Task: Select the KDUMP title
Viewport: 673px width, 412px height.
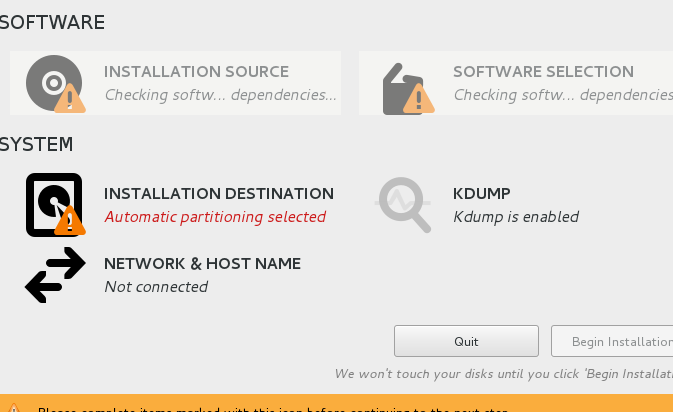Action: pos(482,194)
